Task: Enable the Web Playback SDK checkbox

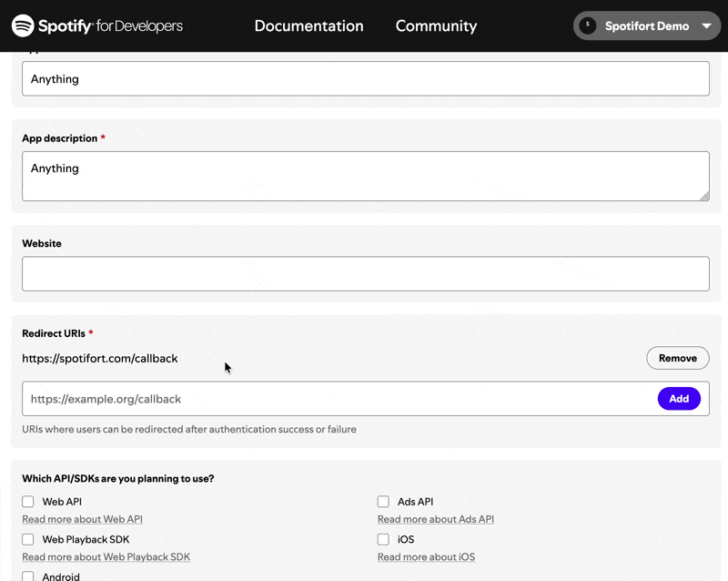Action: click(28, 539)
